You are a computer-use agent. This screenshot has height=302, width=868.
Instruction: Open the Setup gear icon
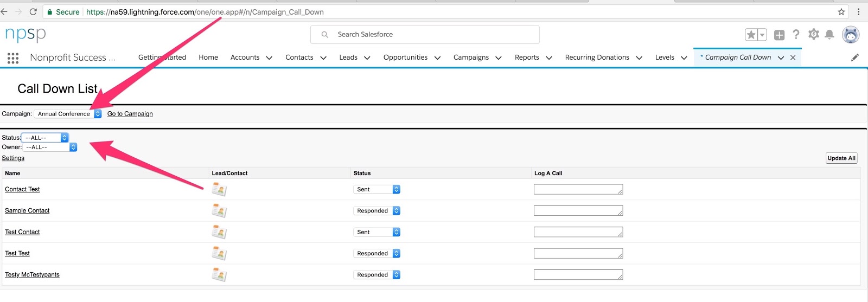pyautogui.click(x=813, y=35)
